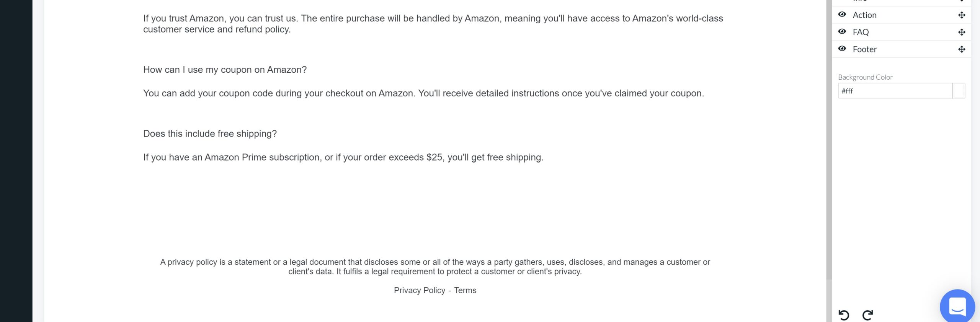Click the Background Color hex input field
Viewport: 980px width, 322px height.
895,91
